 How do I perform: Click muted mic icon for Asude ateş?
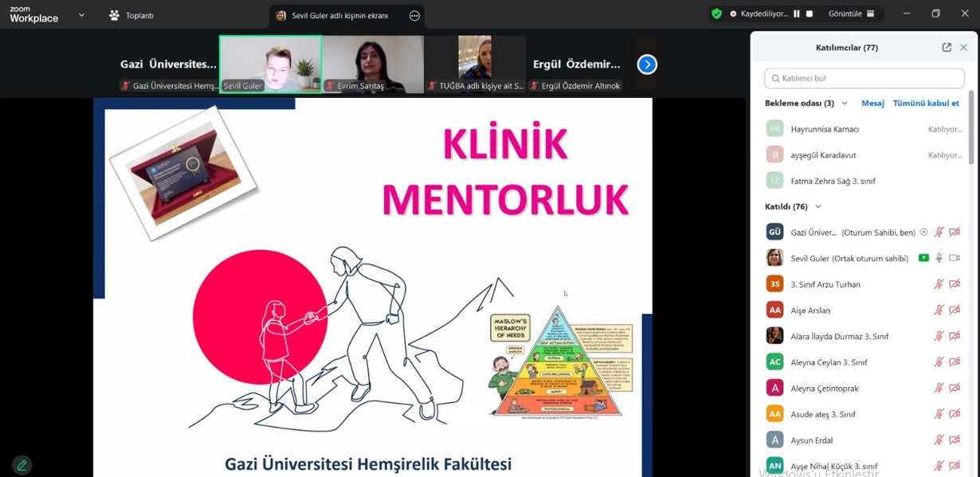pos(939,414)
